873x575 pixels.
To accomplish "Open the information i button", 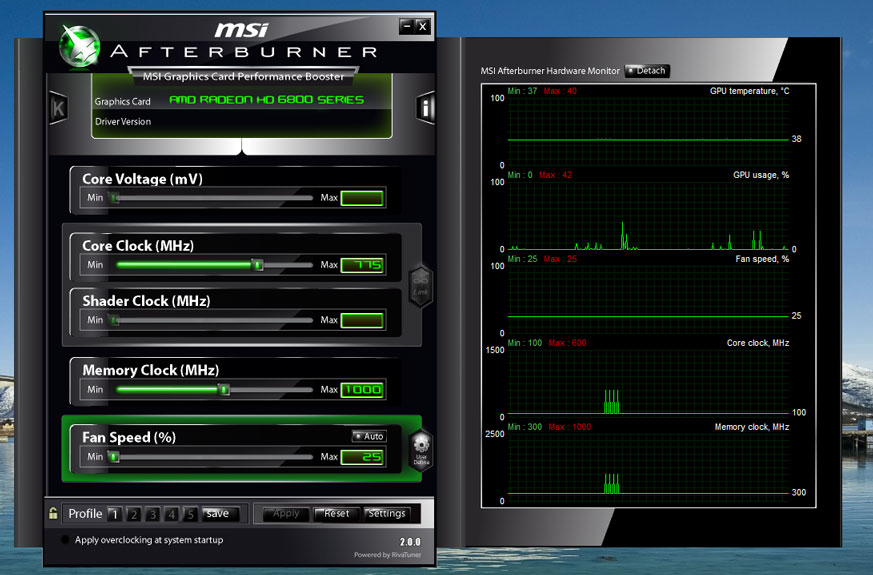I will 425,107.
